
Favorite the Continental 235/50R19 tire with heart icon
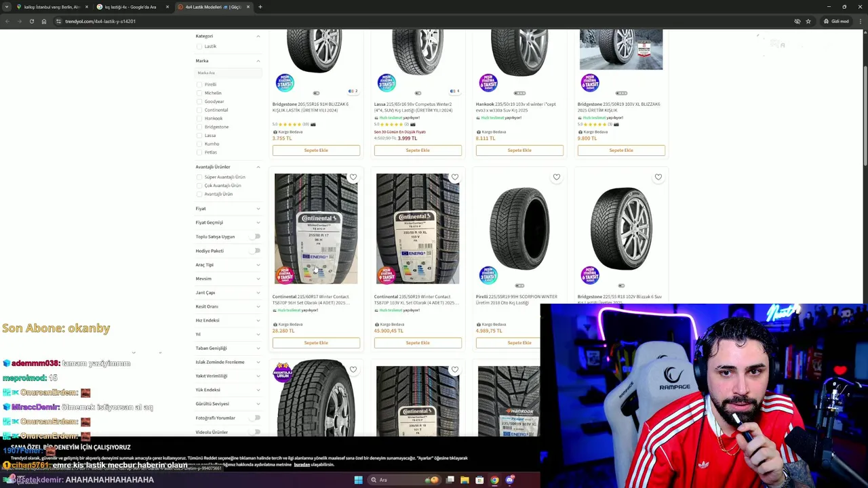point(454,178)
